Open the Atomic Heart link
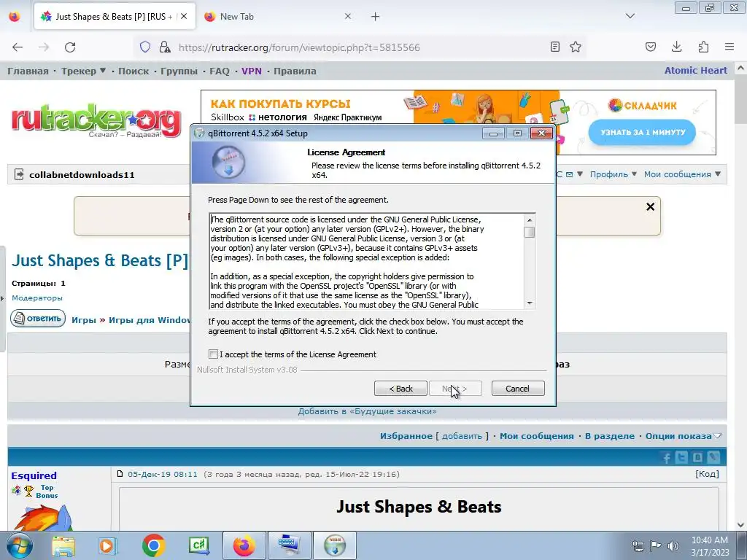Viewport: 747px width, 560px height. pos(695,71)
